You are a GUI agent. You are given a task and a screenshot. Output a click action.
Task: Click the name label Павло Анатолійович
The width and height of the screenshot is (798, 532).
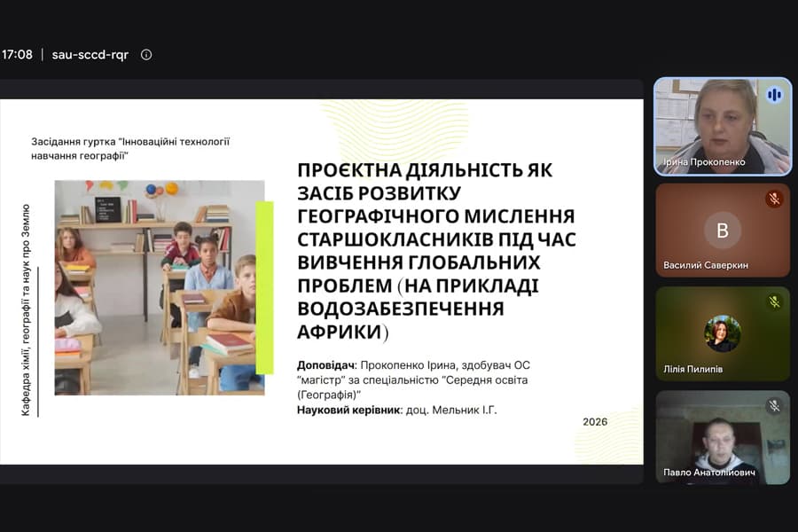[709, 473]
